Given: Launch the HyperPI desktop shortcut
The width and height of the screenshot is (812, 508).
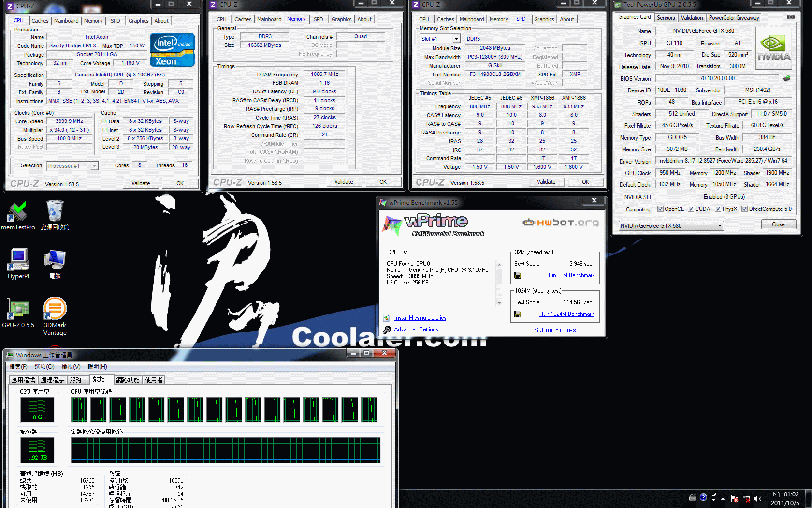Looking at the screenshot, I should click(18, 264).
